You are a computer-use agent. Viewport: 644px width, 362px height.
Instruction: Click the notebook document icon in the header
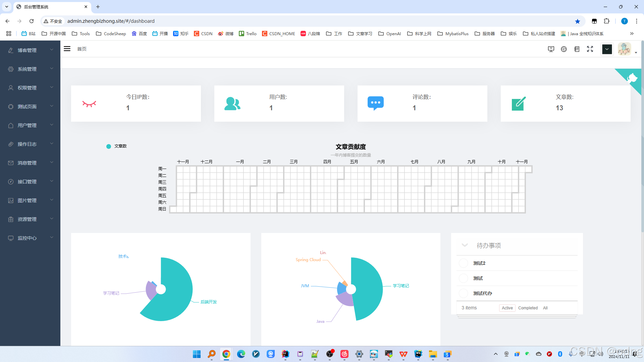point(577,49)
